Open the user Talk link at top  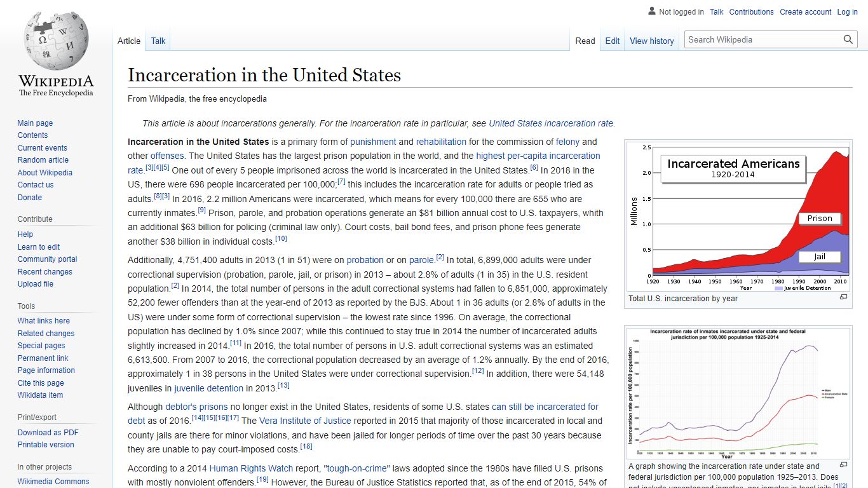(x=717, y=12)
